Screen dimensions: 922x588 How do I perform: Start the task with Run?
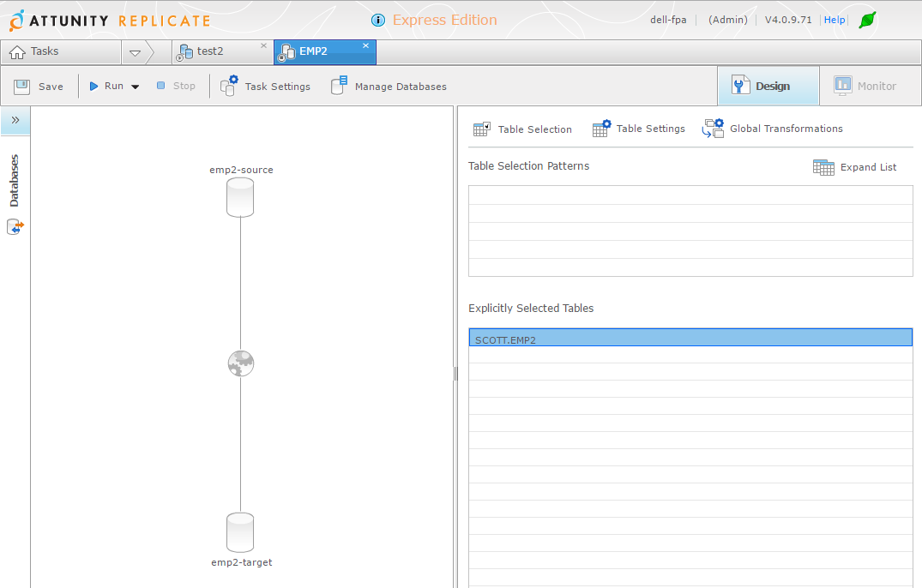point(106,86)
